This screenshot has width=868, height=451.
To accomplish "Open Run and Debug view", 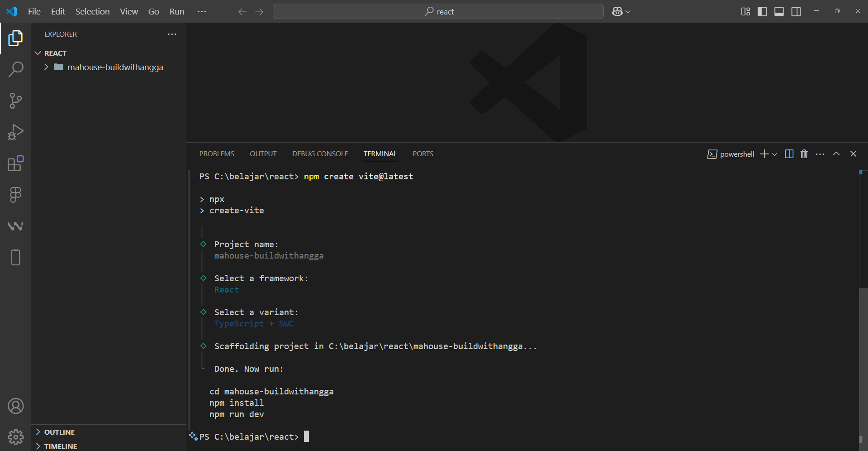I will 15,132.
